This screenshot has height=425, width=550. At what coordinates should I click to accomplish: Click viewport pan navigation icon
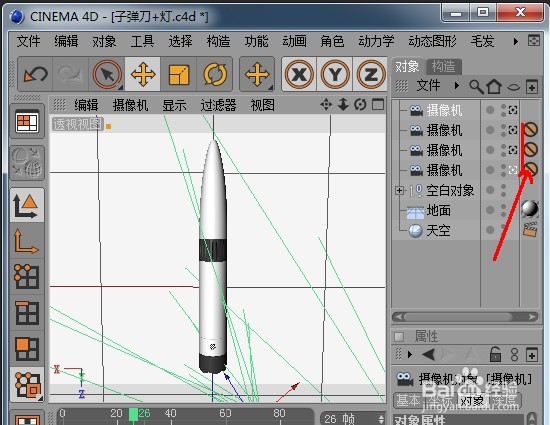click(x=326, y=104)
